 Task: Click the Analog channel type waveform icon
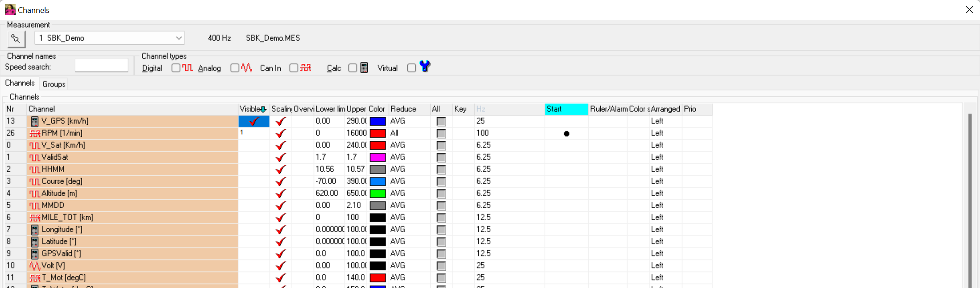[247, 68]
